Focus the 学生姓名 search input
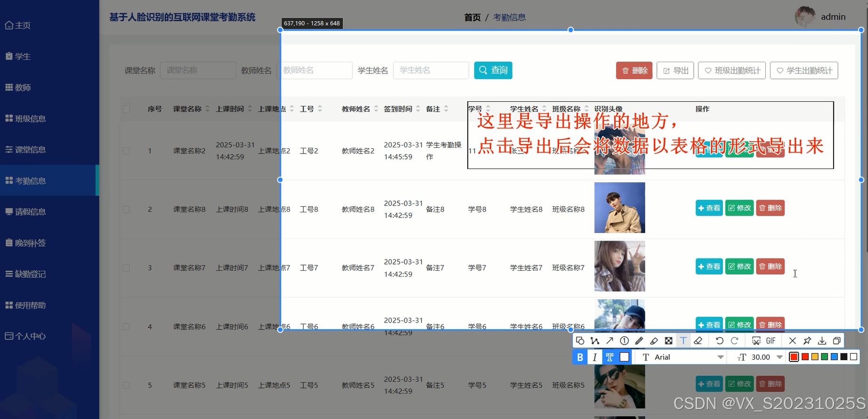The height and width of the screenshot is (419, 868). [x=431, y=70]
